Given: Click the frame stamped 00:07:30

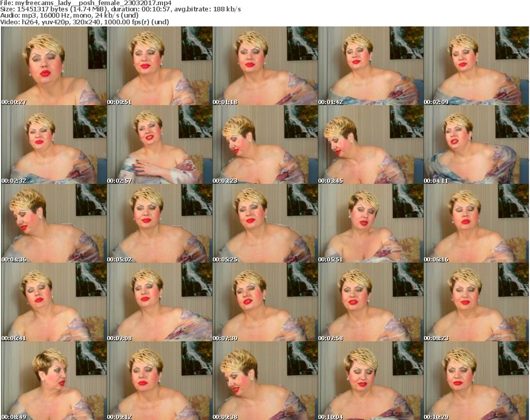Looking at the screenshot, I should click(265, 302).
